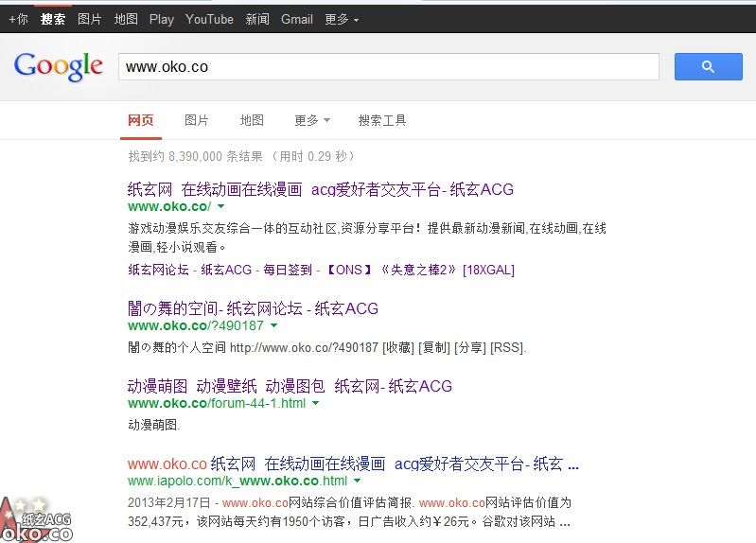
Task: Open 地图 in the black top bar
Action: tap(126, 19)
